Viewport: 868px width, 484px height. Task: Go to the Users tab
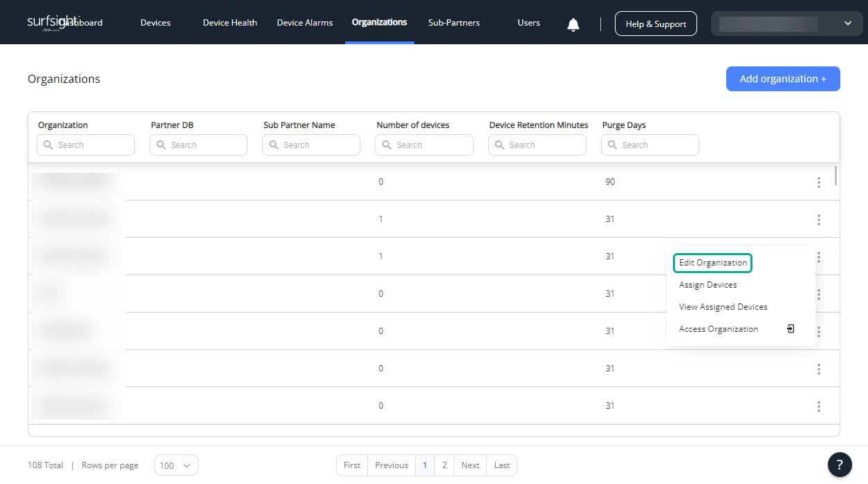pos(528,23)
